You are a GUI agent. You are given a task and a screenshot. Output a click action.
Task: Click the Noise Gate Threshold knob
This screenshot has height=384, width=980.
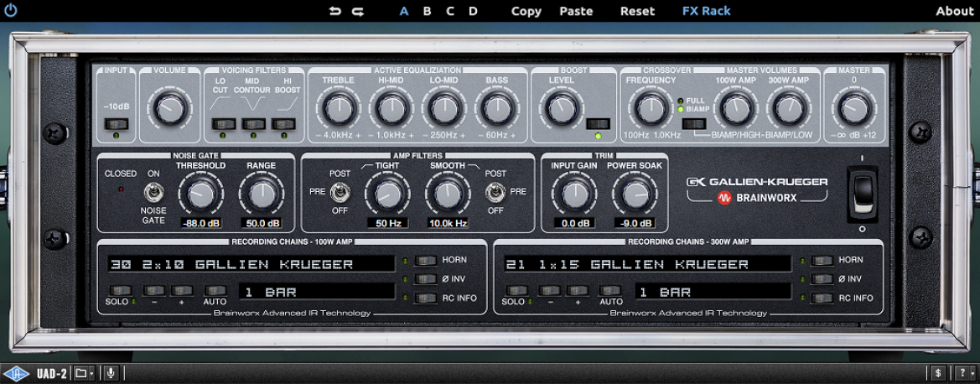click(x=200, y=195)
